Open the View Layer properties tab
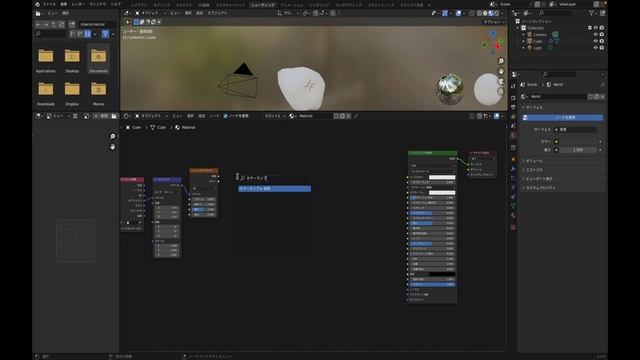The image size is (640, 360). click(513, 117)
